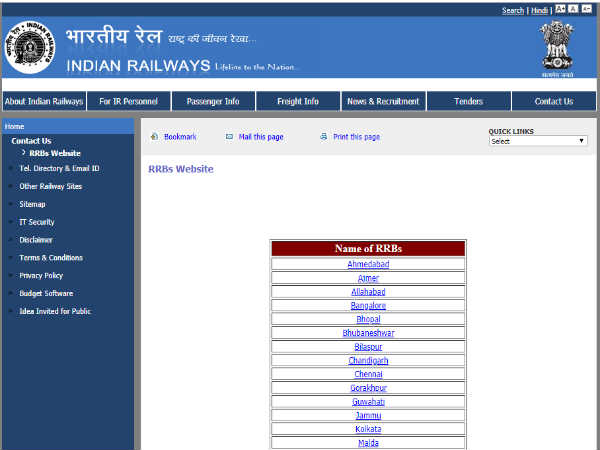Open For IR Personnel menu
The image size is (600, 450).
[x=129, y=101]
